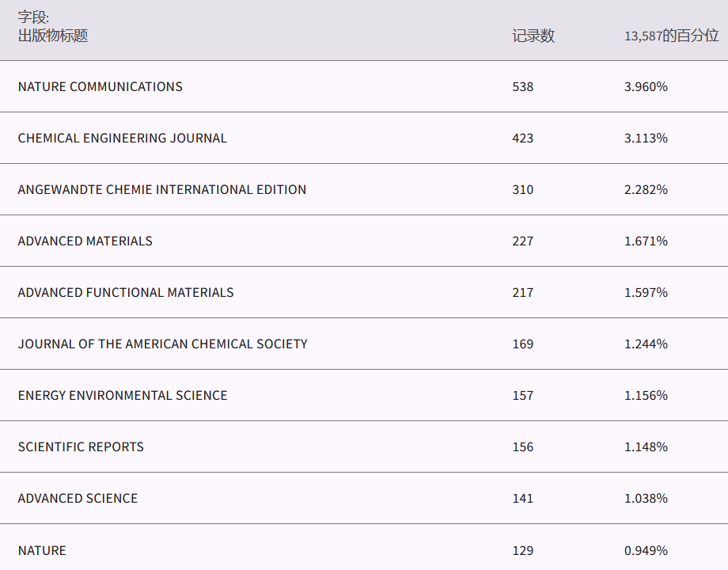728x570 pixels.
Task: Click the 记录数 column header
Action: pyautogui.click(x=533, y=36)
